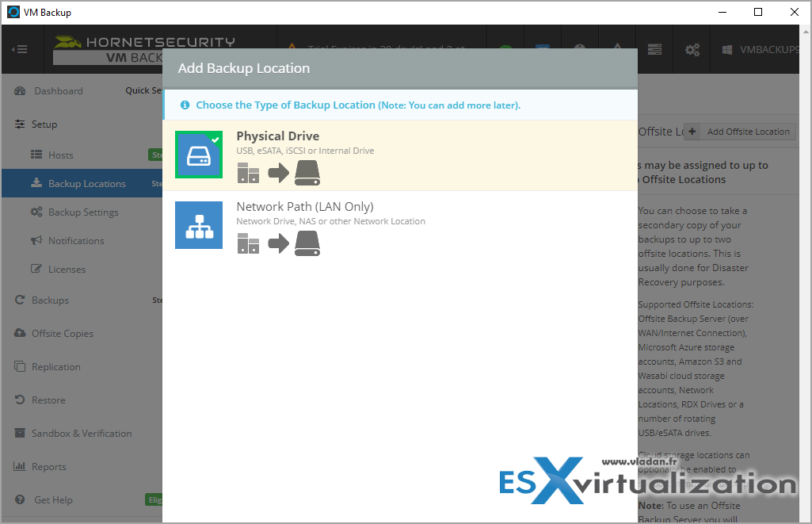Click the Sandbox & Verification box icon

pyautogui.click(x=20, y=433)
